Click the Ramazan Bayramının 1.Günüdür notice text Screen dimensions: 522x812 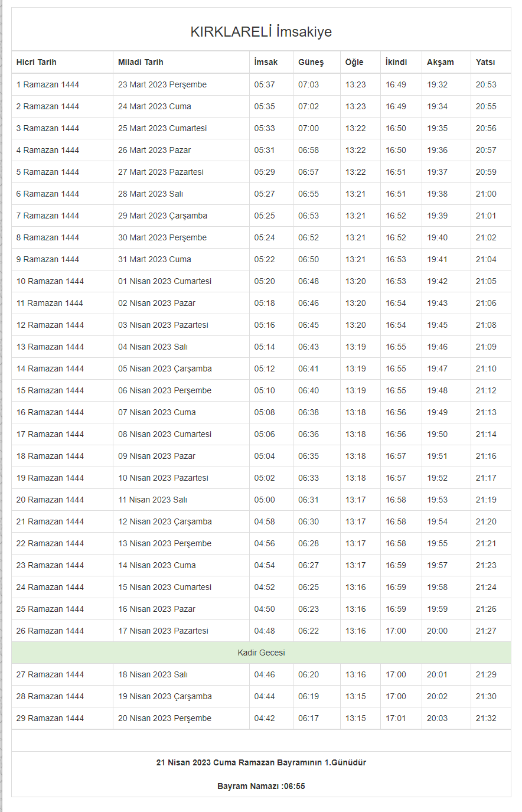(261, 762)
